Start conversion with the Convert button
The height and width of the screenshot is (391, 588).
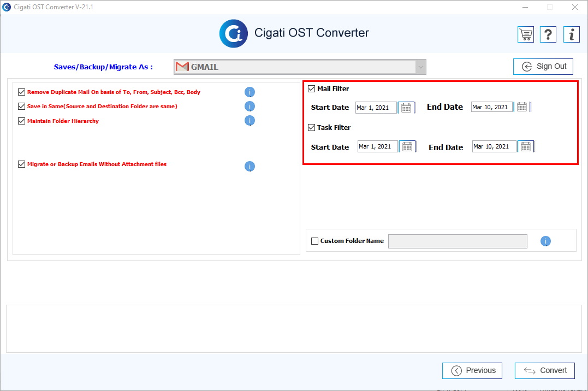coord(544,371)
